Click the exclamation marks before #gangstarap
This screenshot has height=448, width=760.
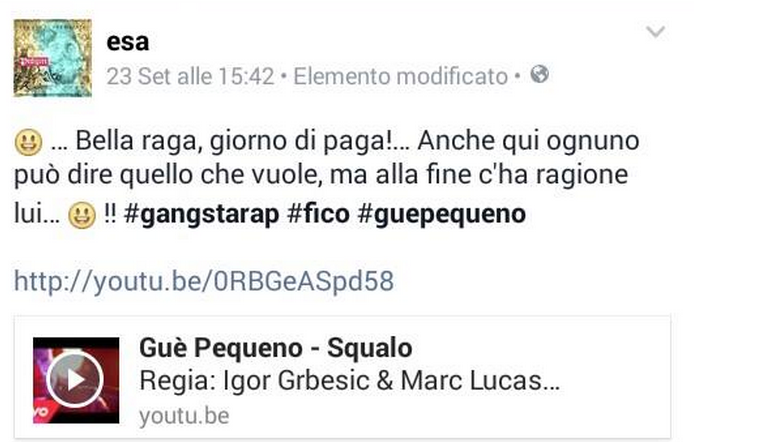[110, 213]
